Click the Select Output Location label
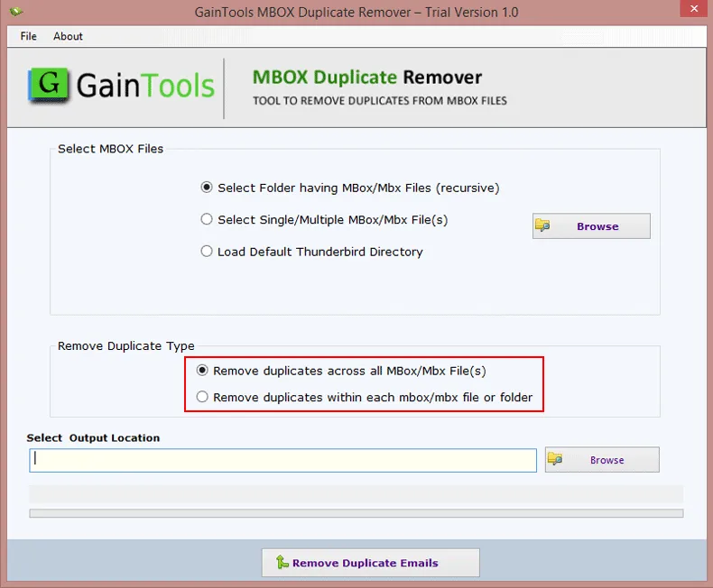The image size is (713, 588). pos(93,437)
